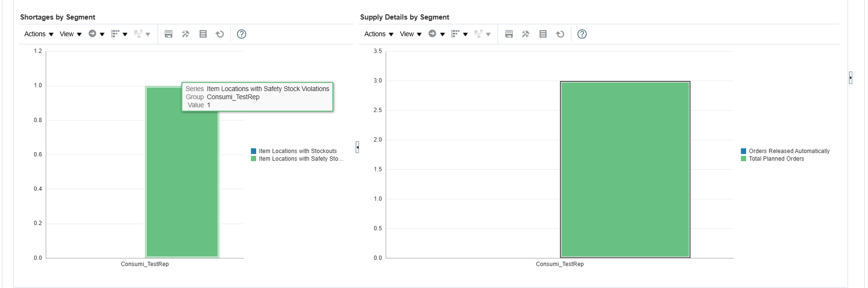This screenshot has width=868, height=288.
Task: Refresh the Supply Details by Segment chart
Action: 560,34
